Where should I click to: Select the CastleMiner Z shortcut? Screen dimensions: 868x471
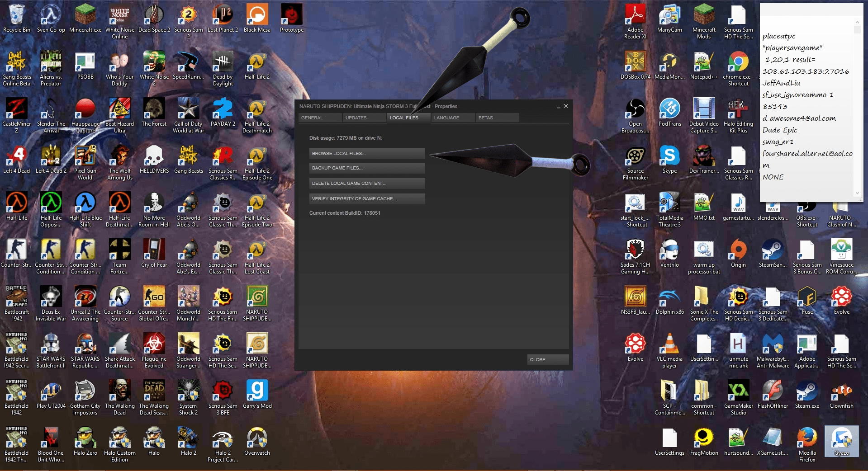click(17, 115)
